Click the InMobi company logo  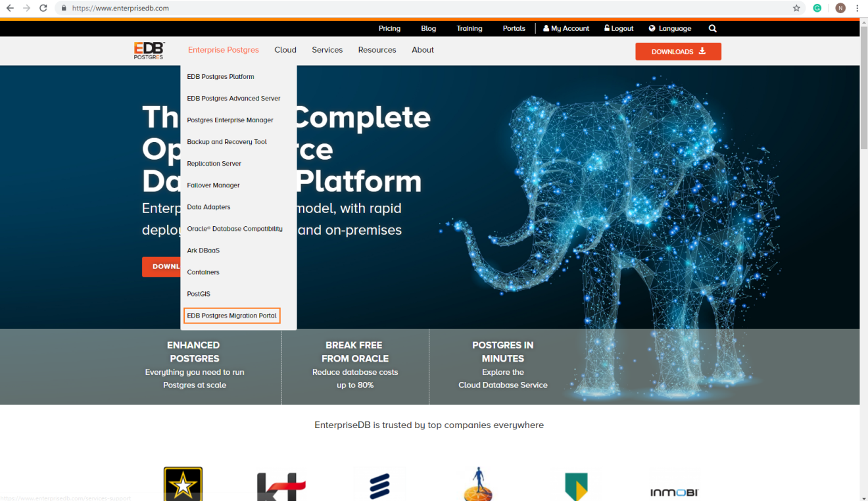(674, 492)
